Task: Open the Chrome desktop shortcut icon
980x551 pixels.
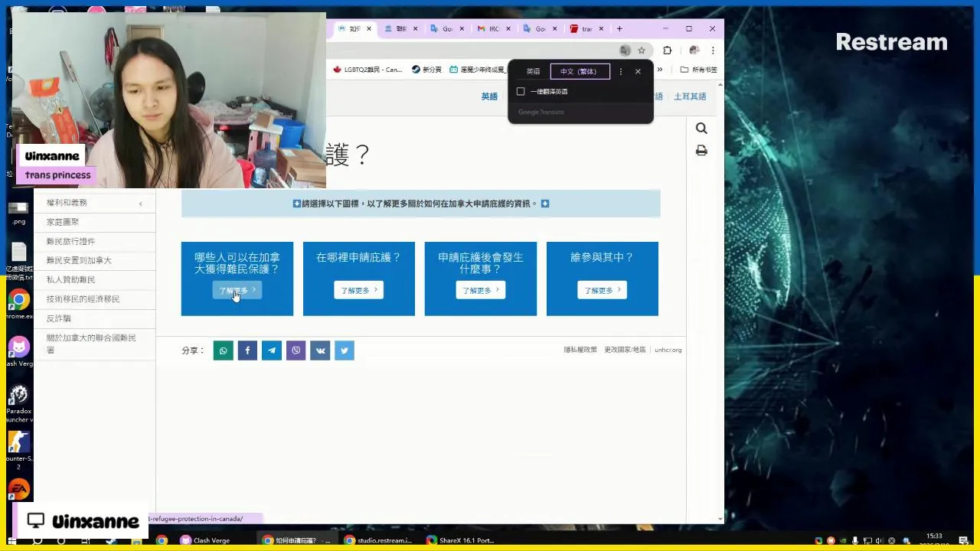Action: (x=19, y=304)
